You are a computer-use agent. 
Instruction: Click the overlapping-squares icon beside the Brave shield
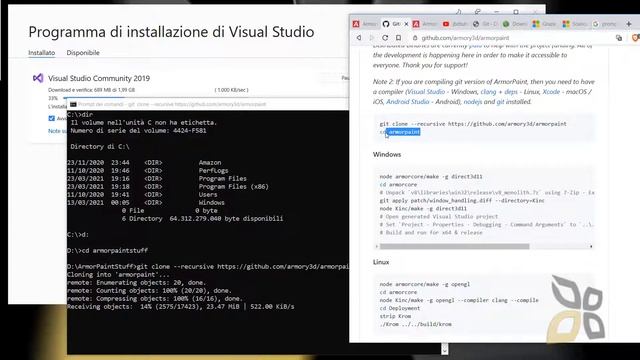[x=619, y=38]
